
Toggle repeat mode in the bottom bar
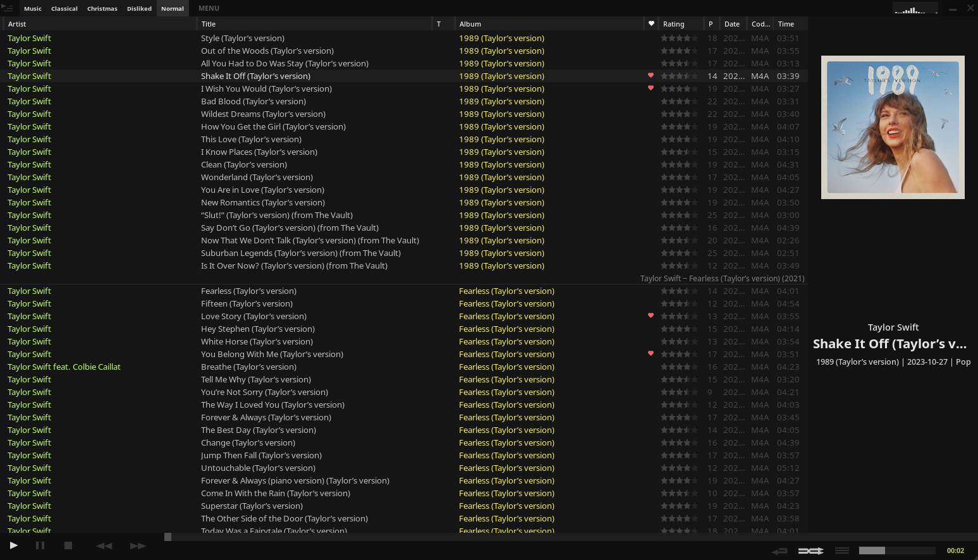point(779,551)
